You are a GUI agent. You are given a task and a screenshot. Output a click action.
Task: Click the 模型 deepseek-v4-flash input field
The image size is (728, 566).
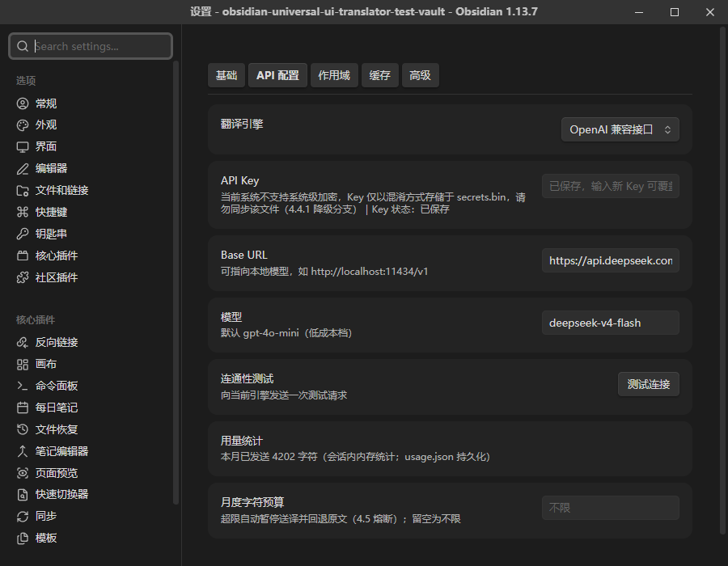click(611, 323)
